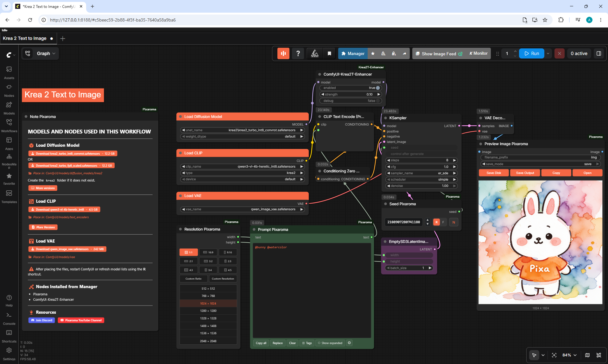
Task: Open the sampler_name dropdown
Action: tap(421, 173)
